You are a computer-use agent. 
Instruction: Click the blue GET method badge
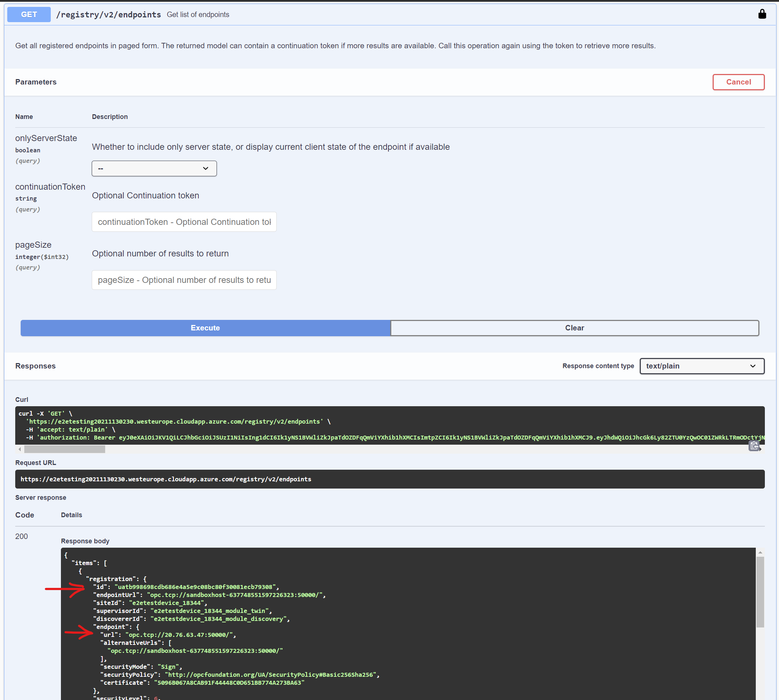point(28,14)
